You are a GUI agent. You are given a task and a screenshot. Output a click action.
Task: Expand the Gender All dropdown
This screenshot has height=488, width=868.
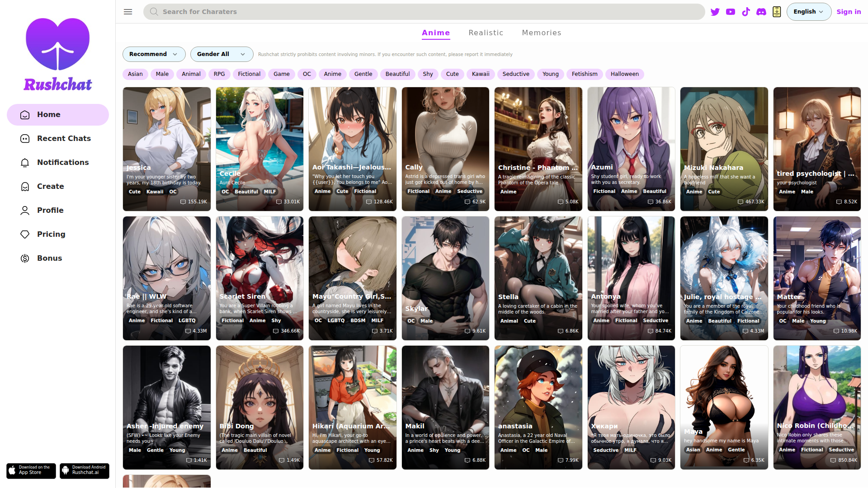[x=222, y=54]
